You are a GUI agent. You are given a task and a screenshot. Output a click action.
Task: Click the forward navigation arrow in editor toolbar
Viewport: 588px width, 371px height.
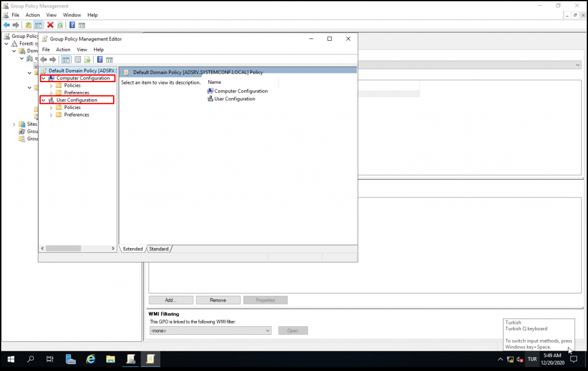[x=52, y=59]
